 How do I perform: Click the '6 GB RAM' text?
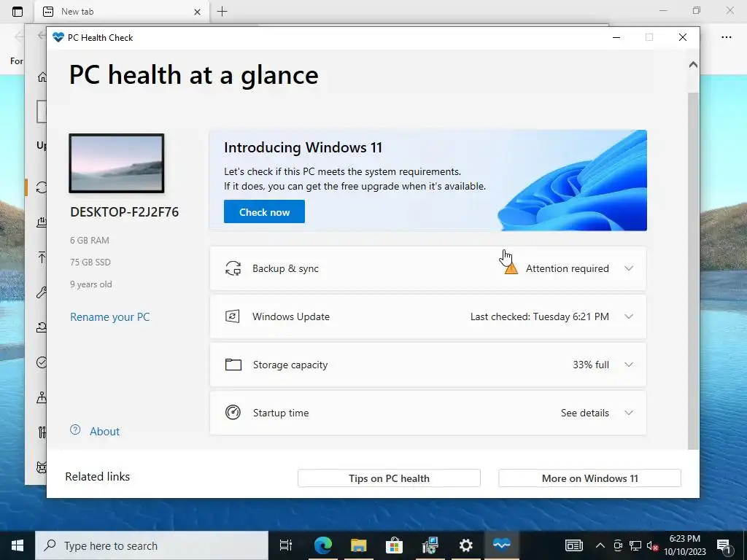pos(90,241)
